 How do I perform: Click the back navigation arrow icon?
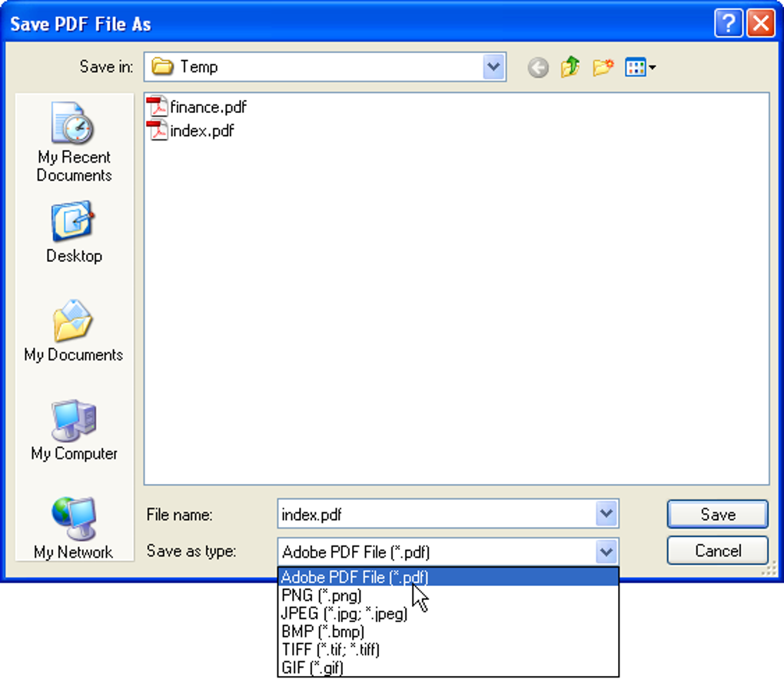pos(538,68)
